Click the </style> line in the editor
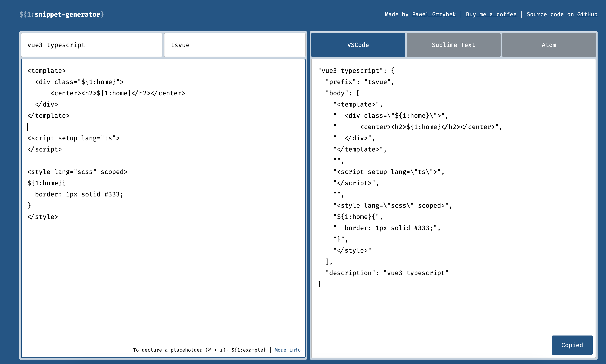Viewport: 606px width, 364px height. tap(43, 217)
